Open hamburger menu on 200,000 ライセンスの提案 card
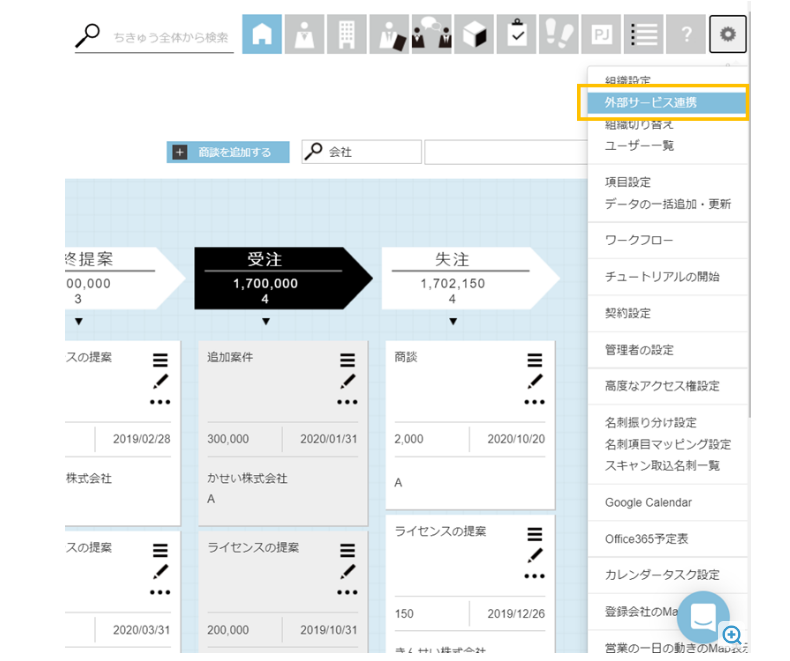 point(347,550)
